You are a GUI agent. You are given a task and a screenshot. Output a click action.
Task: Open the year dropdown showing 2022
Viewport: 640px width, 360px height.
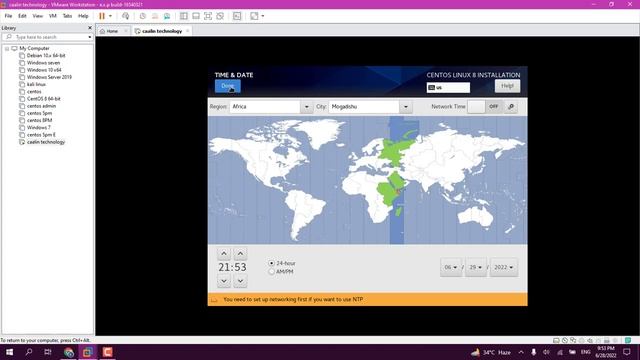[504, 267]
